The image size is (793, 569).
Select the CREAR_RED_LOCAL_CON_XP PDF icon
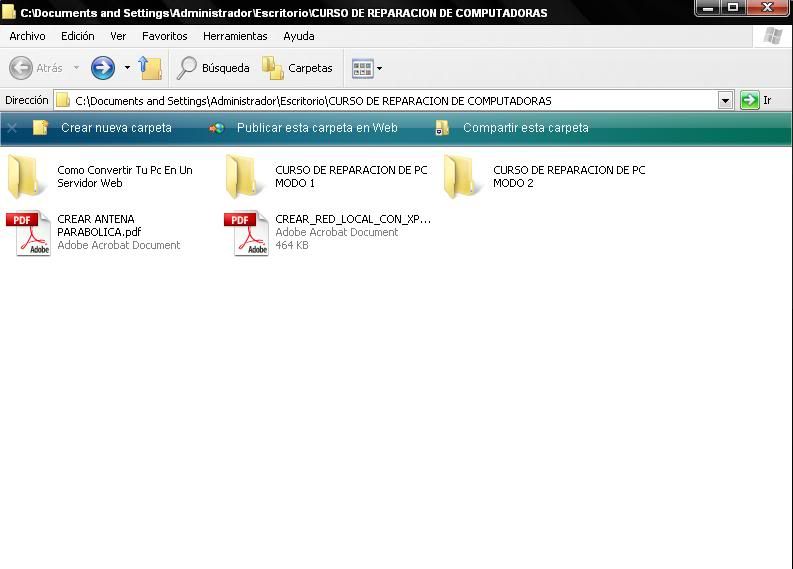tap(246, 233)
